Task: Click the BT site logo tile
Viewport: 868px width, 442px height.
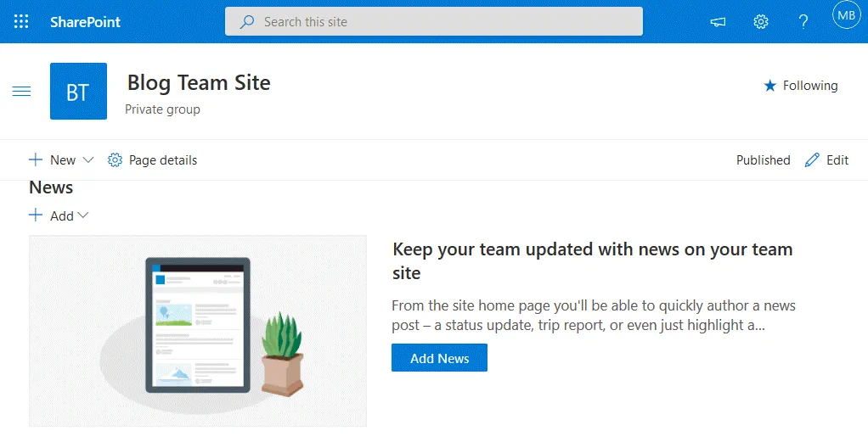Action: click(79, 92)
